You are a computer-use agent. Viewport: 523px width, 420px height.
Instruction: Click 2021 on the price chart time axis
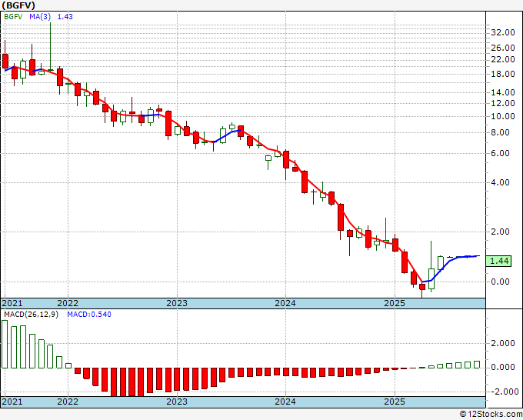pyautogui.click(x=12, y=303)
